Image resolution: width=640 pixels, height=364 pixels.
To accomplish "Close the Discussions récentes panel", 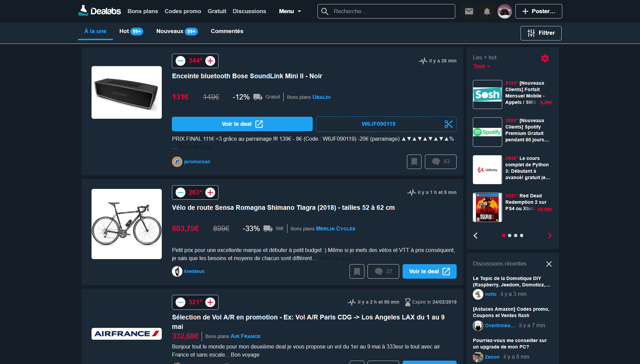I will [549, 264].
